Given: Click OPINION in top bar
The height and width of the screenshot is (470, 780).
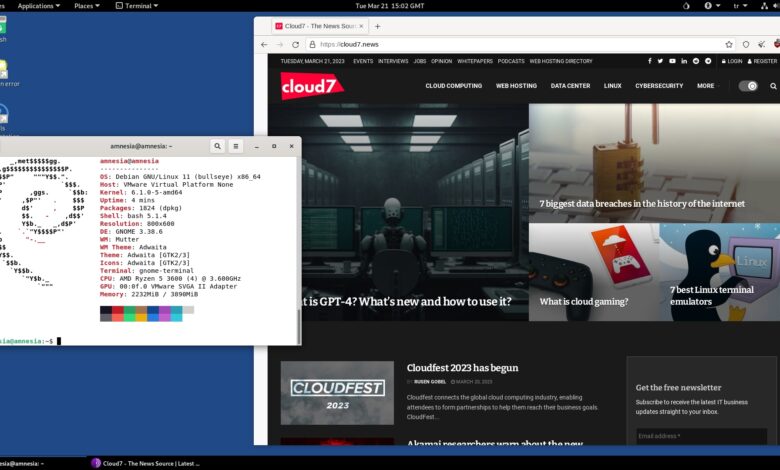Looking at the screenshot, I should pos(442,61).
